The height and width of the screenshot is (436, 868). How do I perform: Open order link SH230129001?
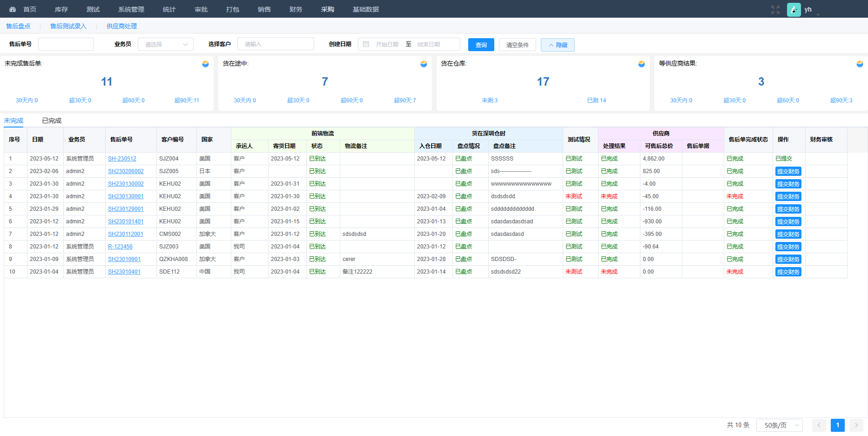[126, 209]
